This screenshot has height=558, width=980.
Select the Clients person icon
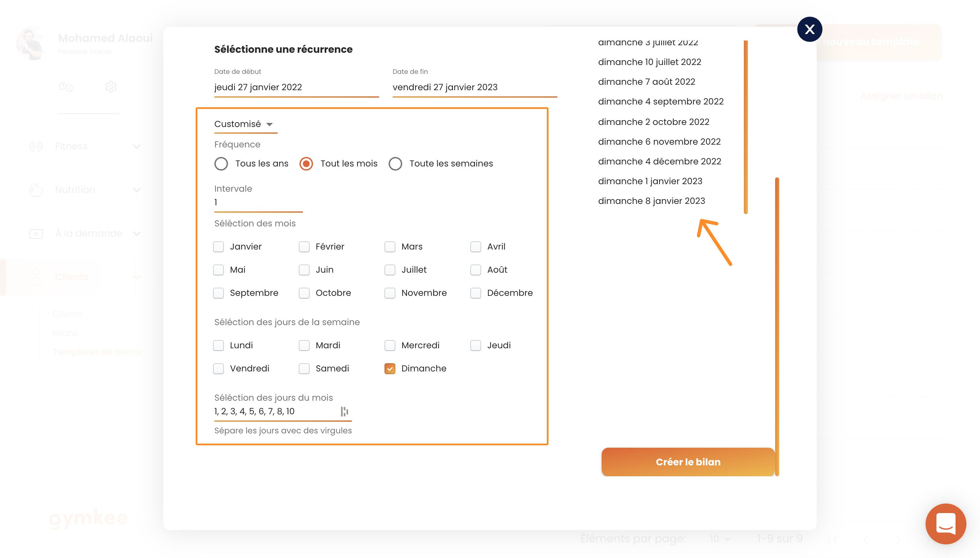pos(36,277)
